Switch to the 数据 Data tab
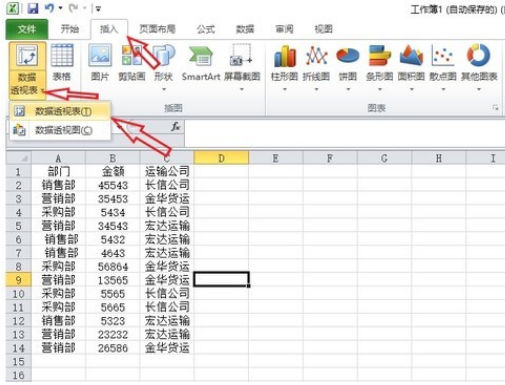505x385 pixels. click(245, 29)
